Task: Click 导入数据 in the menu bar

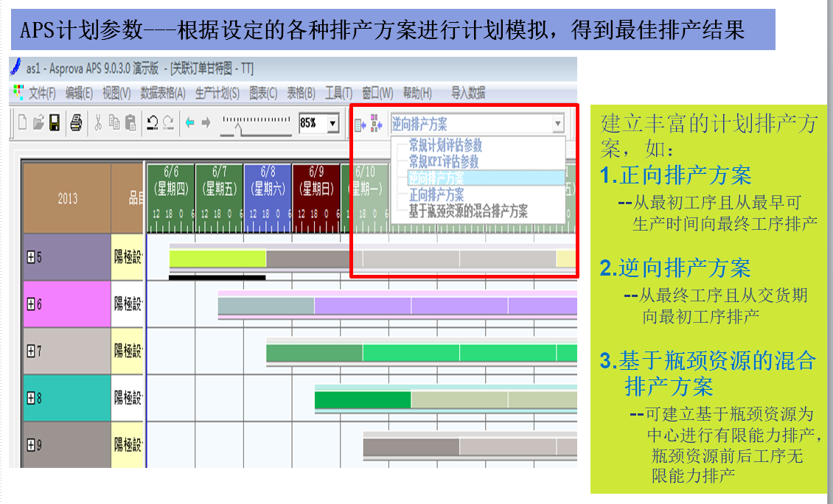Action: coord(468,93)
